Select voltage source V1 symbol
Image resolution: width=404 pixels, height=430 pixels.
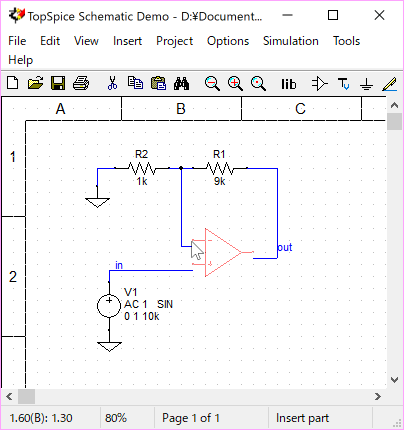click(109, 306)
